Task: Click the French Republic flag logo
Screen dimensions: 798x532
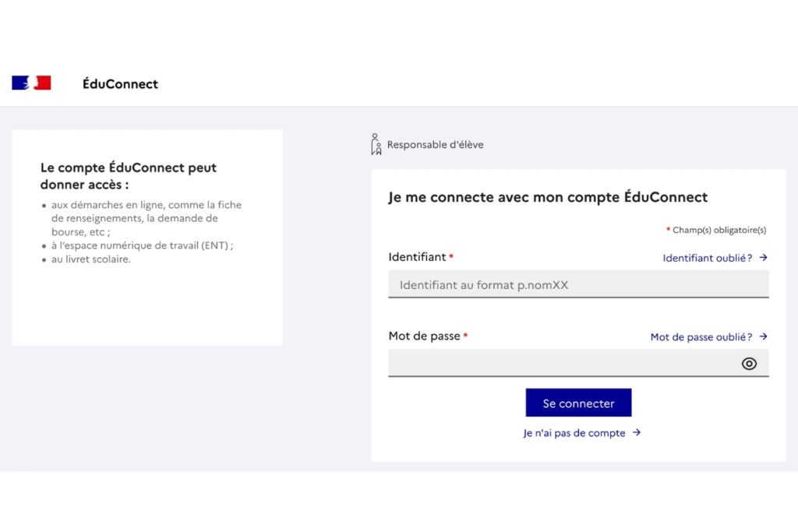Action: tap(31, 83)
